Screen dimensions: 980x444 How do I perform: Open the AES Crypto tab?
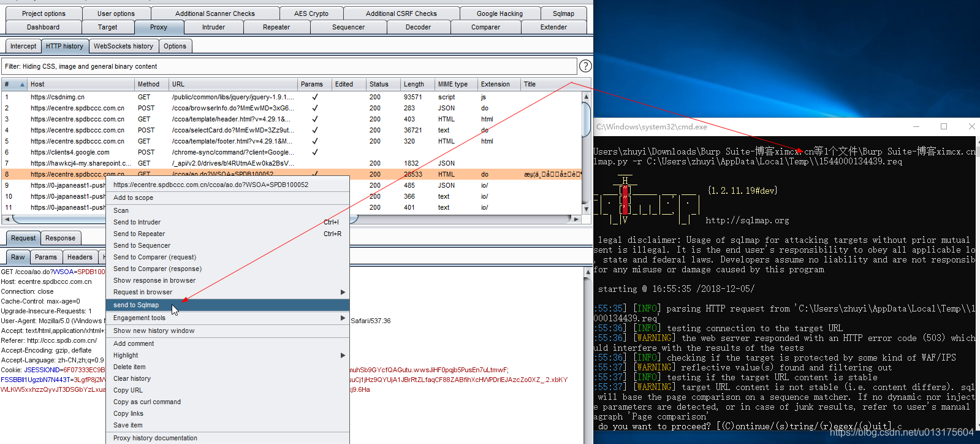click(311, 13)
